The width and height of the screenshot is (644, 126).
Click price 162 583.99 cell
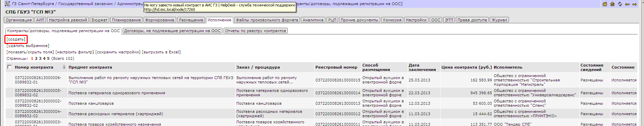(481, 80)
